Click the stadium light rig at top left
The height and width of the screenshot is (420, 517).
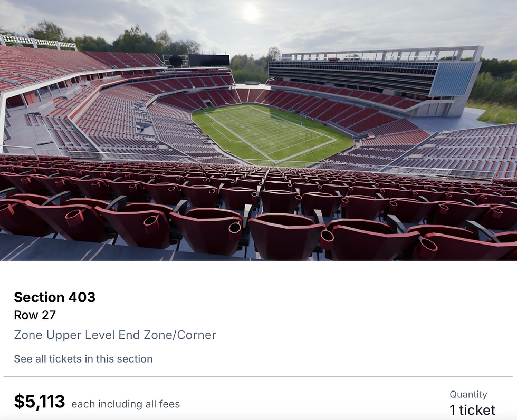click(x=38, y=42)
